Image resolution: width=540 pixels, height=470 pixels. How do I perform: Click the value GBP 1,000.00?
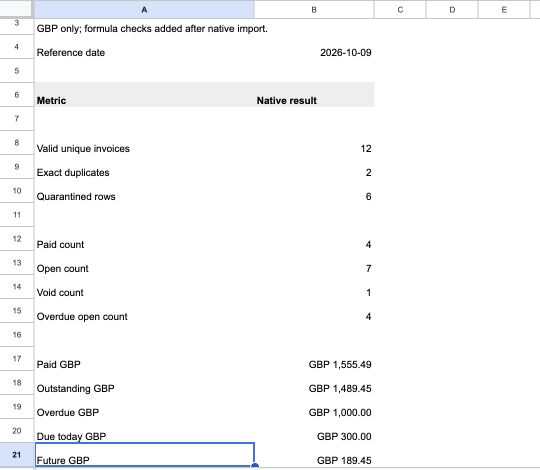[x=314, y=407]
